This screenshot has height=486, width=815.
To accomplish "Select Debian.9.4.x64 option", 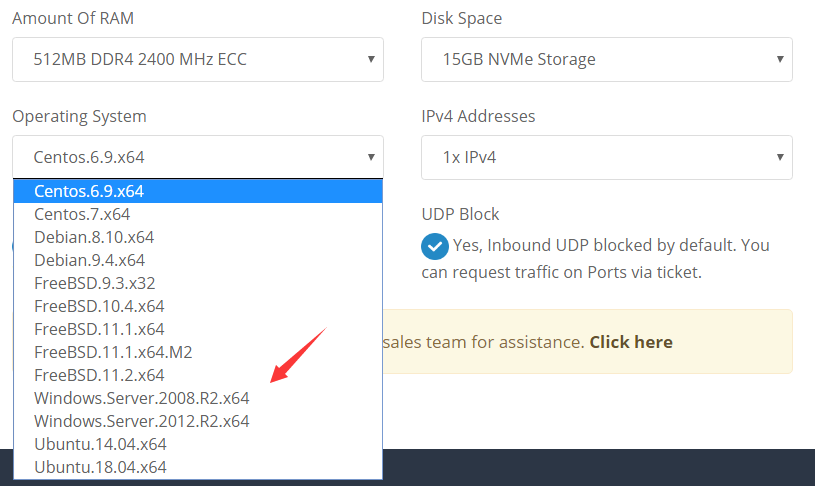I will tap(198, 260).
